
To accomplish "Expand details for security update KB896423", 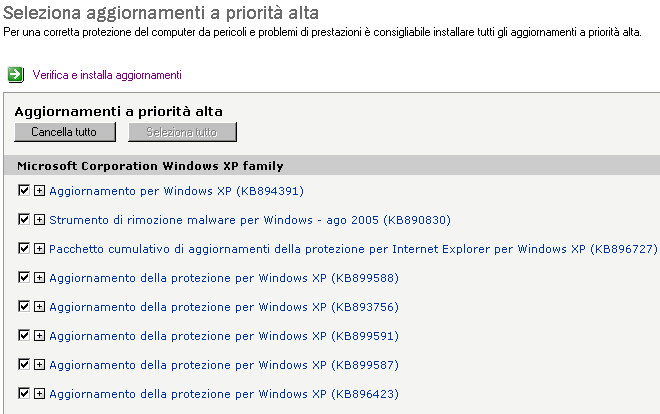I will coord(39,393).
